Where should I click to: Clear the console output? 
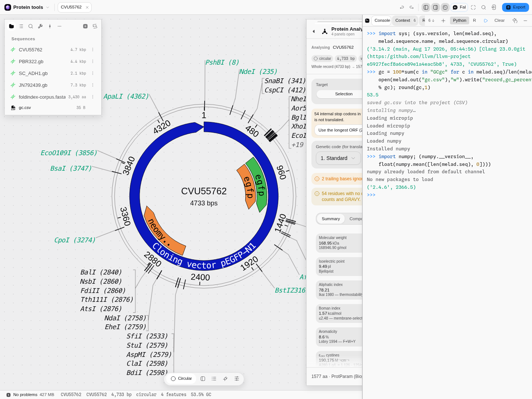coord(499,21)
